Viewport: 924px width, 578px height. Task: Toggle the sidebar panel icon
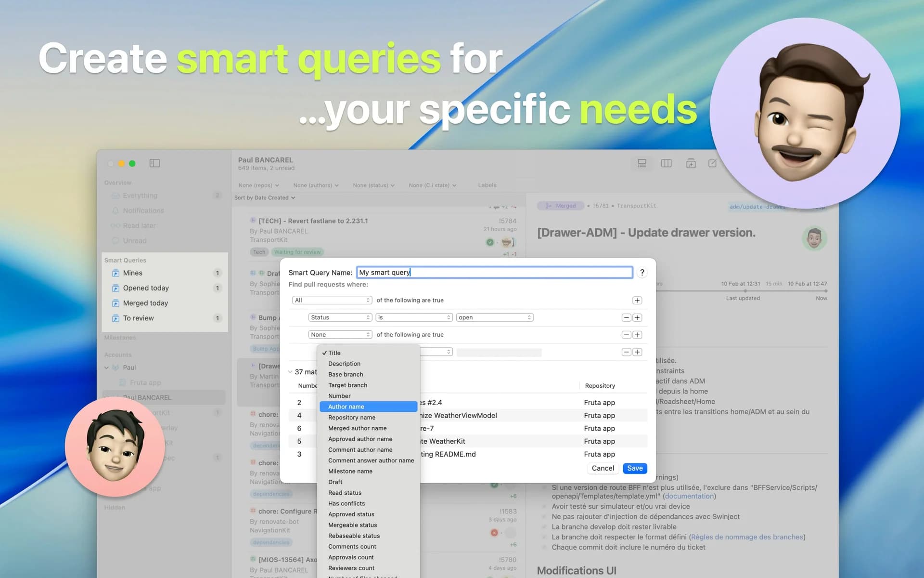pyautogui.click(x=154, y=163)
